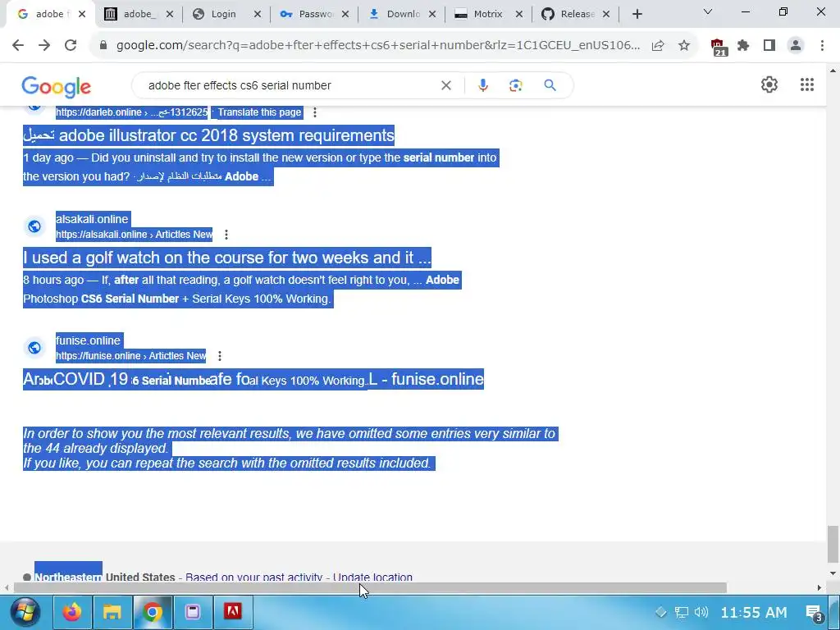Click the vertical scrollbar thumb
This screenshot has height=630, width=840.
point(833,545)
